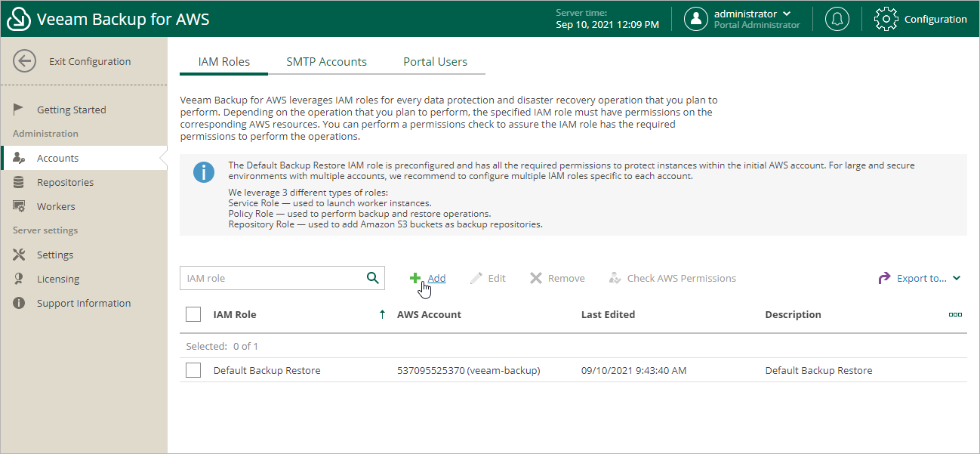Click the Settings wrench icon

pyautogui.click(x=19, y=255)
